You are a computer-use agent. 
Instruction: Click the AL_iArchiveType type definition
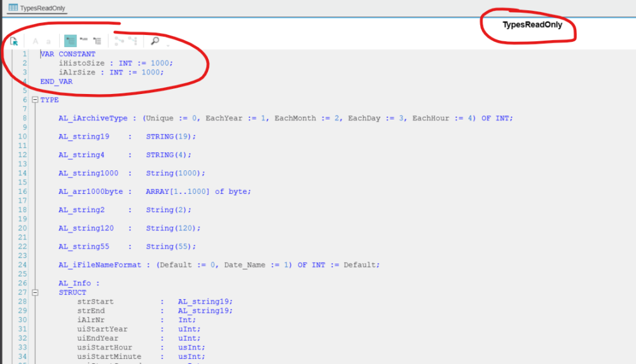click(93, 118)
